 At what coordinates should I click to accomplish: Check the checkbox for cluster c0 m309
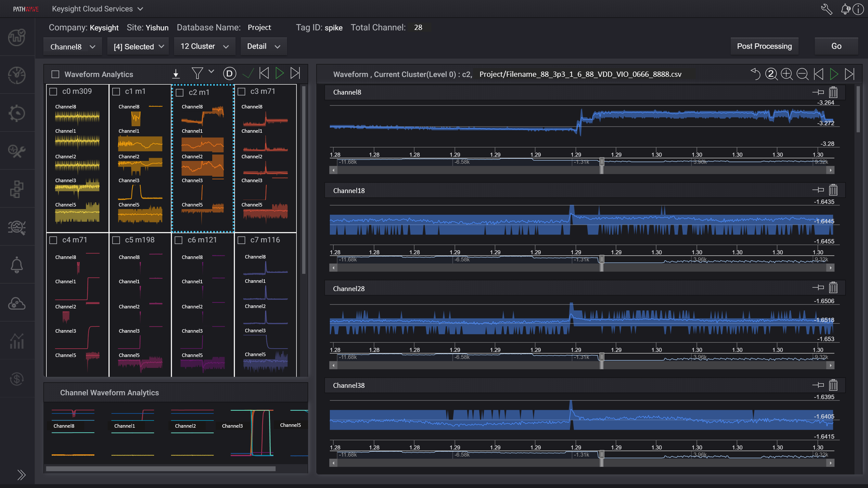[x=53, y=91]
